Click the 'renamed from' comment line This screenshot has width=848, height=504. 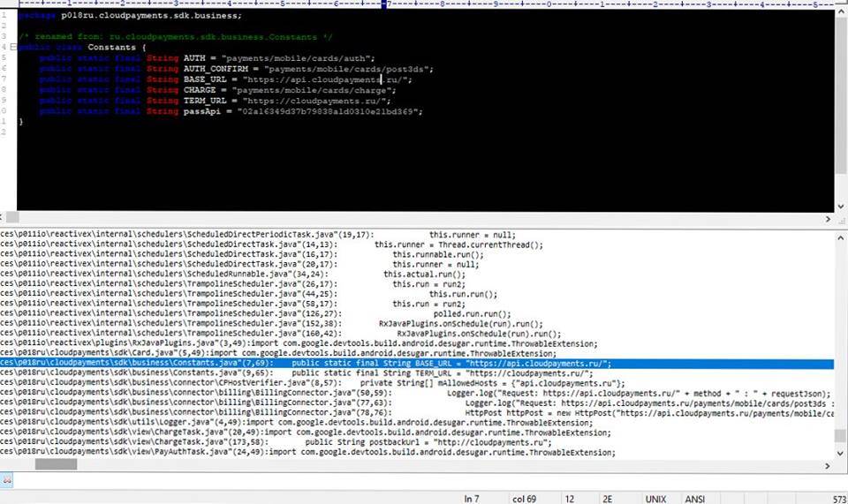pyautogui.click(x=176, y=37)
